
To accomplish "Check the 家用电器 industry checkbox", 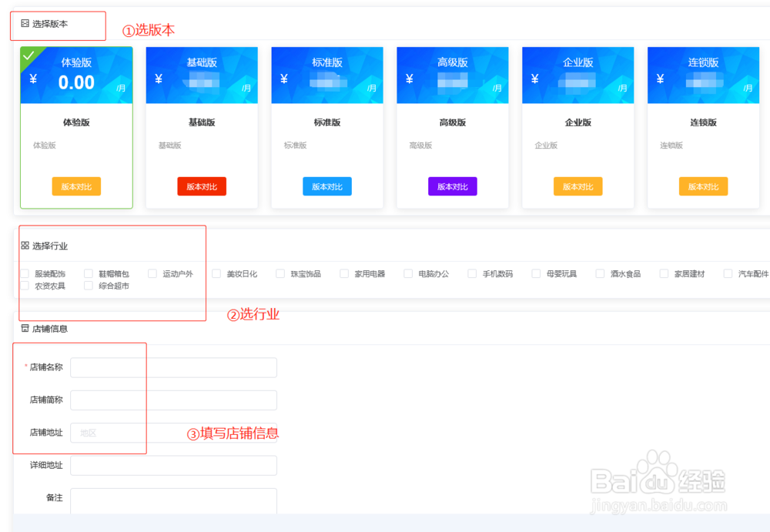I will (344, 273).
